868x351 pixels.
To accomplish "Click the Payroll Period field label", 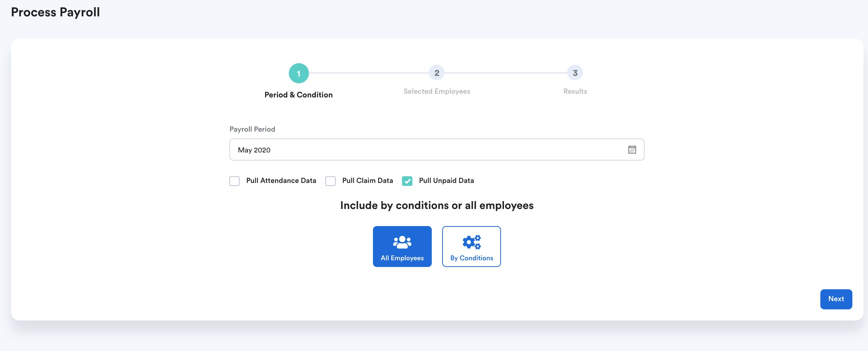I will pyautogui.click(x=252, y=129).
